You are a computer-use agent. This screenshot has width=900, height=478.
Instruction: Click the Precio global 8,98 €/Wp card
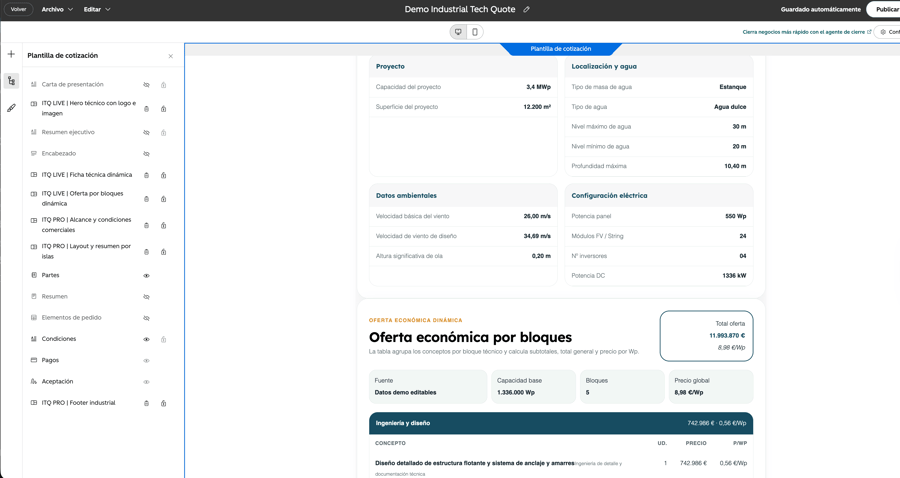click(711, 386)
